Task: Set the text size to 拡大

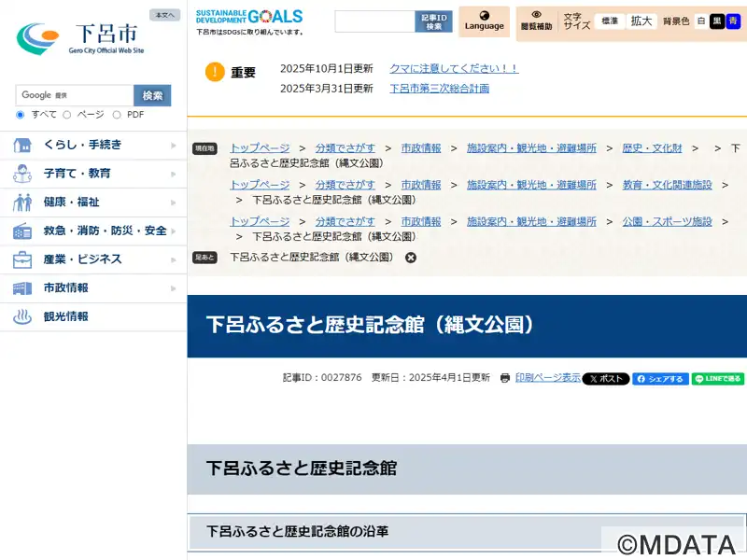Action: pos(641,21)
